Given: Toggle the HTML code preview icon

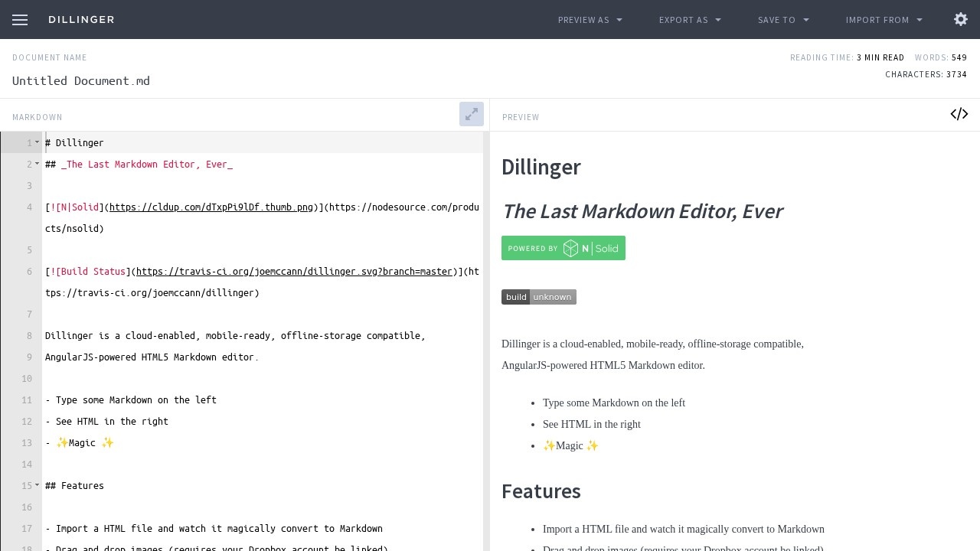Looking at the screenshot, I should [x=959, y=114].
